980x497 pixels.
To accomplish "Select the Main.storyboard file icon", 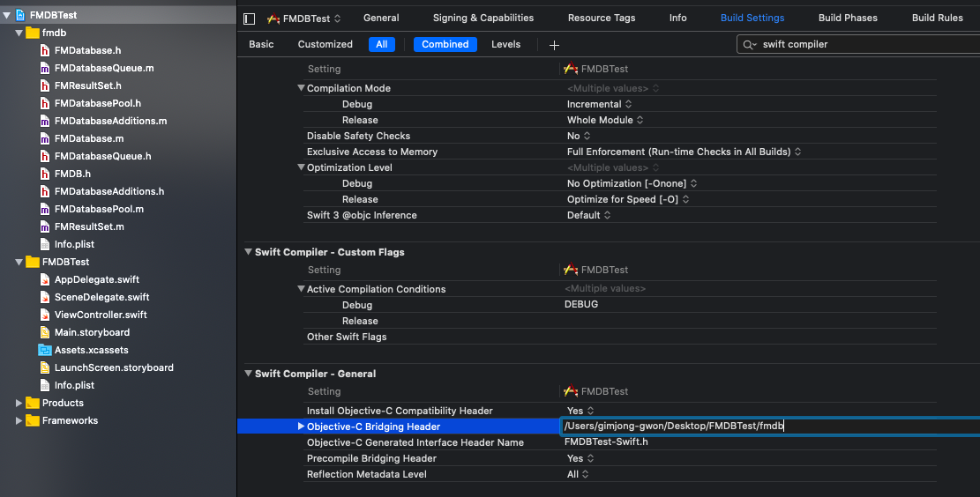I will (45, 332).
